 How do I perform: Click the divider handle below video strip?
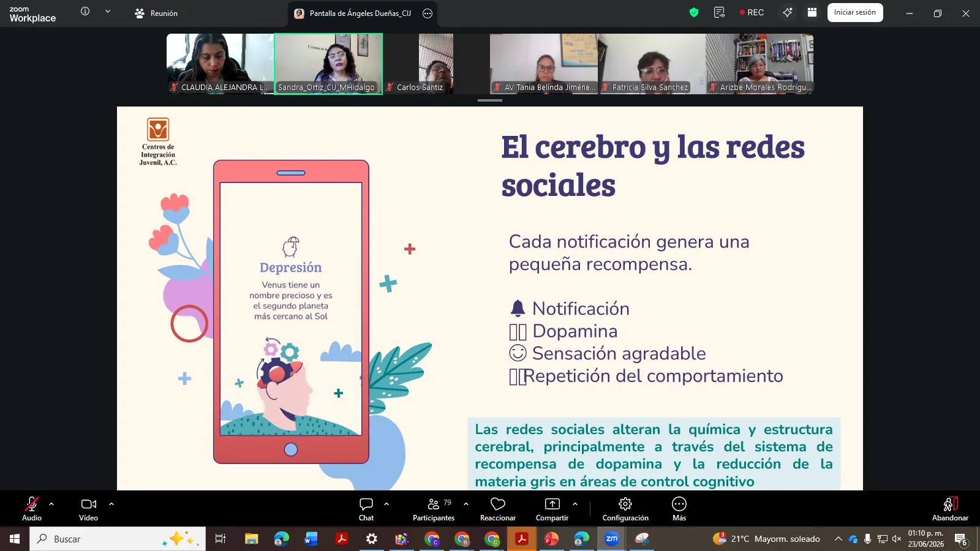coord(490,100)
